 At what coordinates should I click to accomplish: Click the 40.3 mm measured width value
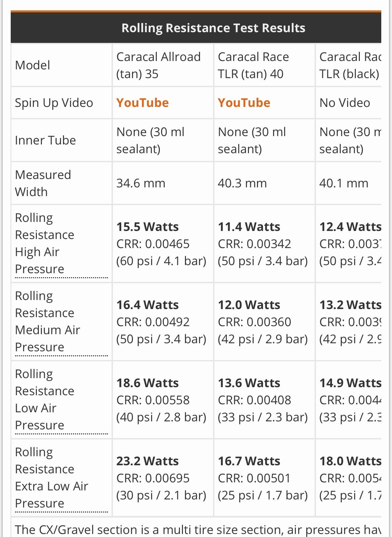coord(242,183)
